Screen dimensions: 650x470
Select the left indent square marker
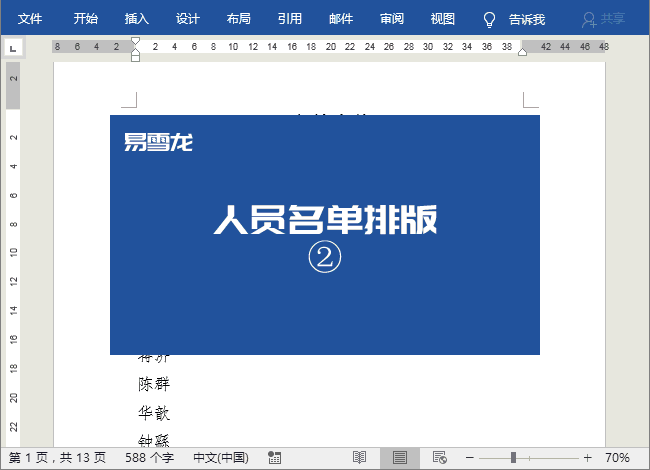pos(135,58)
